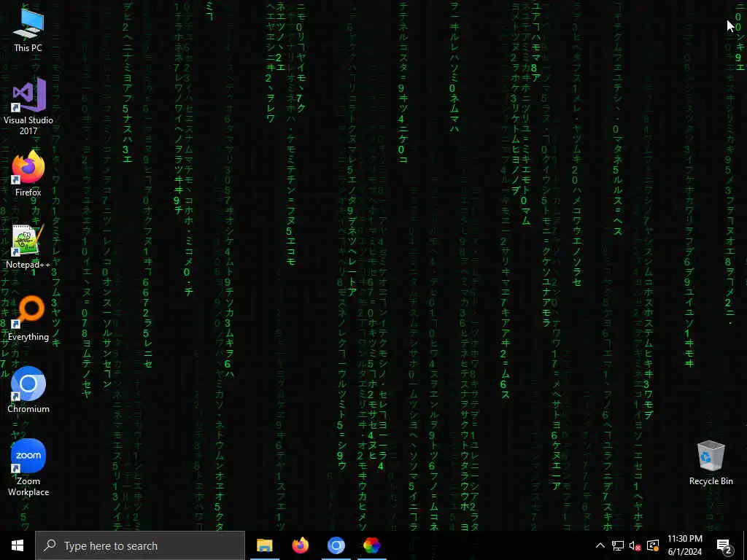Select the Recycle Bin icon

[711, 463]
